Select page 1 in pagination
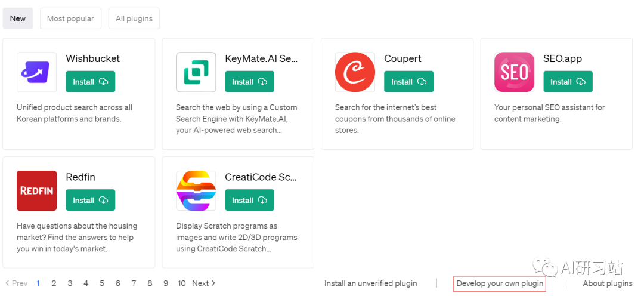This screenshot has width=644, height=296. 38,283
